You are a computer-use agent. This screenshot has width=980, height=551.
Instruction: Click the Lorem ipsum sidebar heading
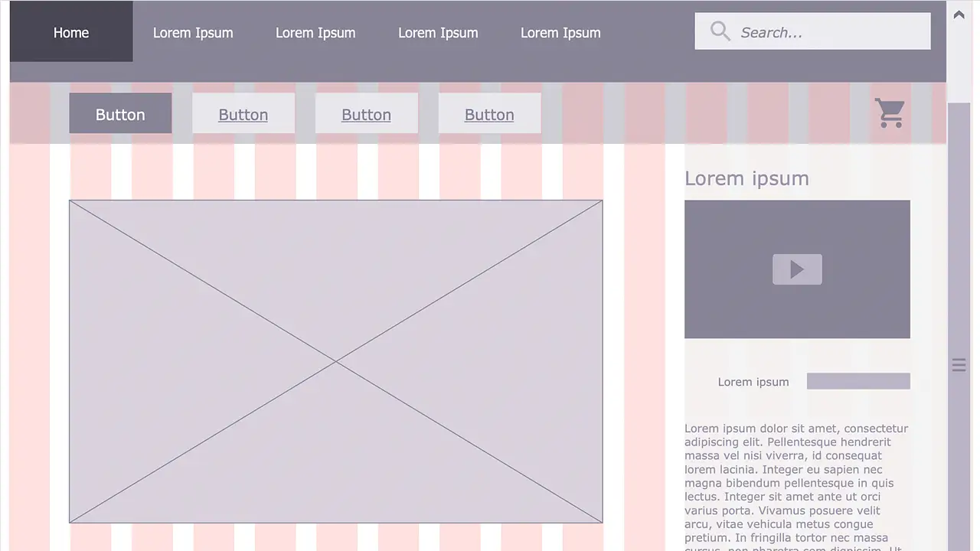tap(746, 178)
